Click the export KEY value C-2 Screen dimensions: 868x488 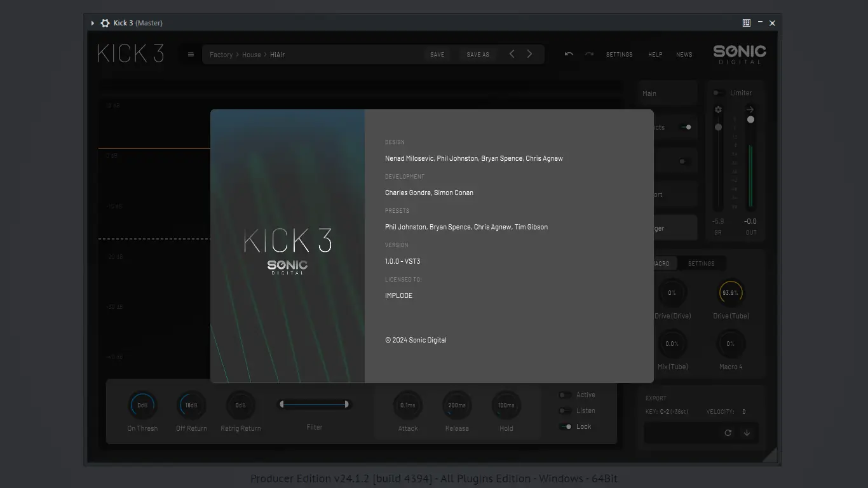pyautogui.click(x=665, y=412)
